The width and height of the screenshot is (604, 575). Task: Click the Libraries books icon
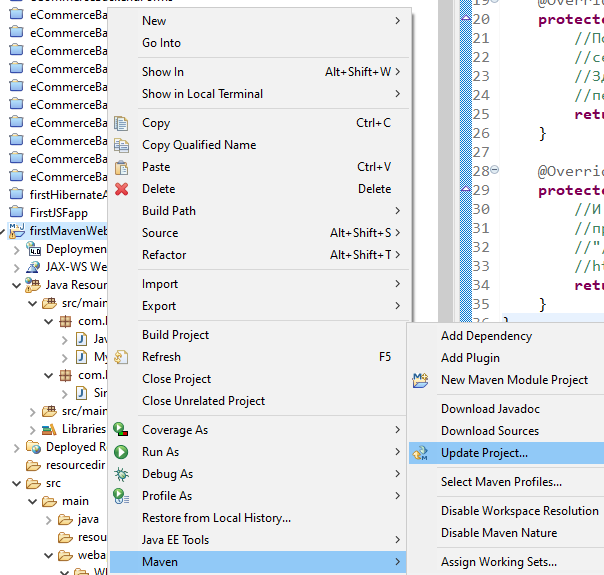tap(49, 429)
